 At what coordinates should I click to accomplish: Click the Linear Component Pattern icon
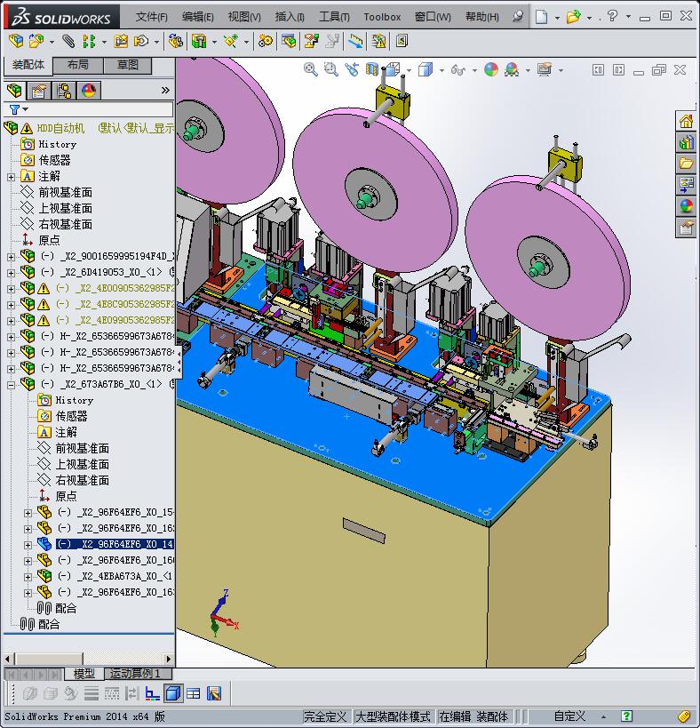click(89, 41)
